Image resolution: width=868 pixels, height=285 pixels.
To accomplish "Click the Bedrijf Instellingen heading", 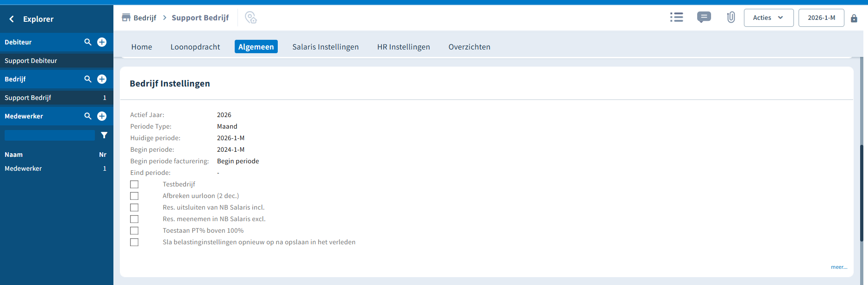I will click(x=170, y=83).
